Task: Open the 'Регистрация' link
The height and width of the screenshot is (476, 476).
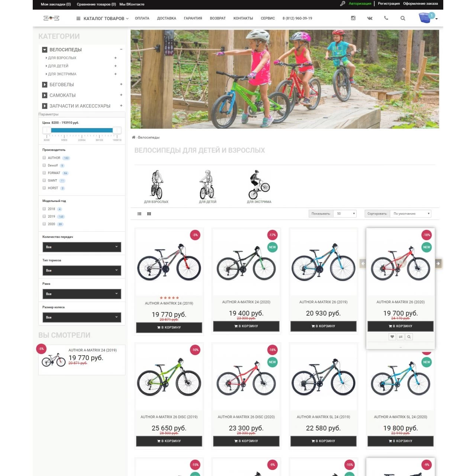Action: [389, 4]
